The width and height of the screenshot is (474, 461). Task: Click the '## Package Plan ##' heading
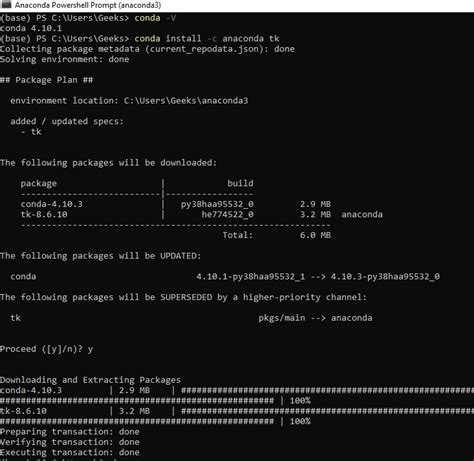point(46,80)
